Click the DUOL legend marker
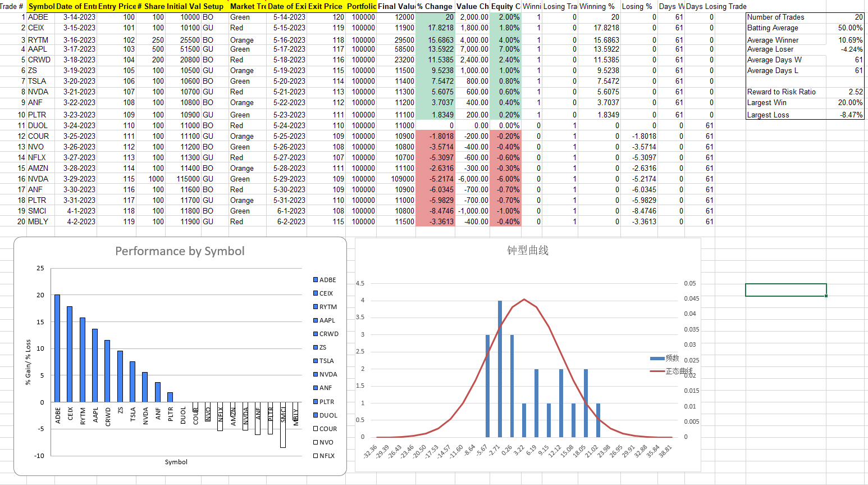This screenshot has width=868, height=485. [x=315, y=415]
